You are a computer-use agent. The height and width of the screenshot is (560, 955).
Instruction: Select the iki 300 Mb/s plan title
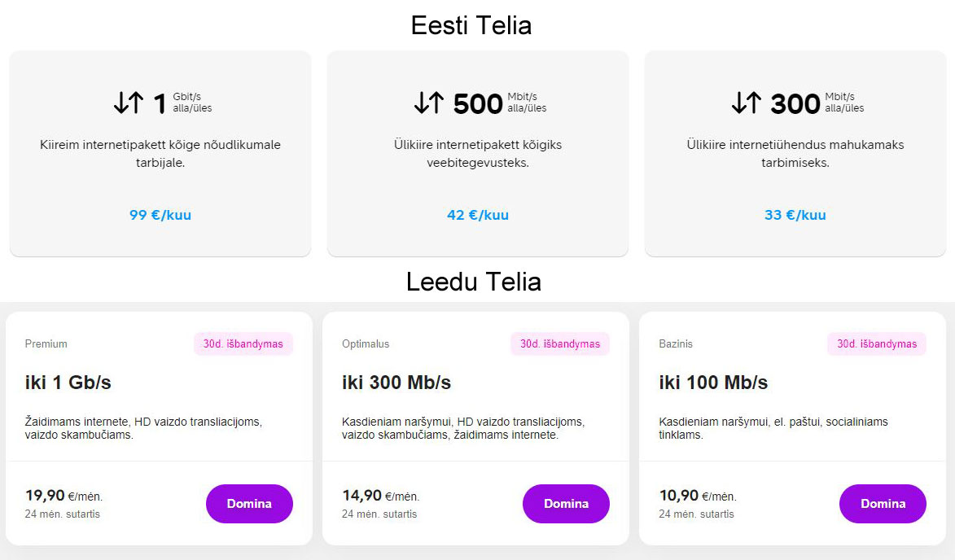tap(396, 383)
